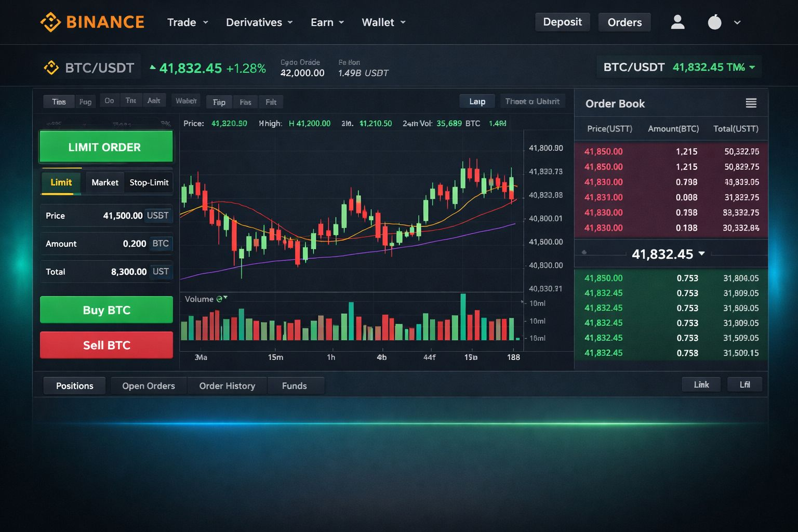Click the Price input field showing 41,500.00
The width and height of the screenshot is (798, 532).
(x=107, y=215)
